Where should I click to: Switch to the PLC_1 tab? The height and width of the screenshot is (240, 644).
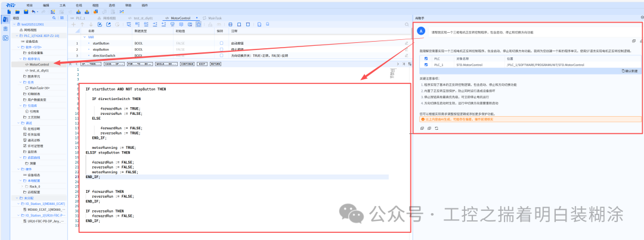[x=78, y=18]
